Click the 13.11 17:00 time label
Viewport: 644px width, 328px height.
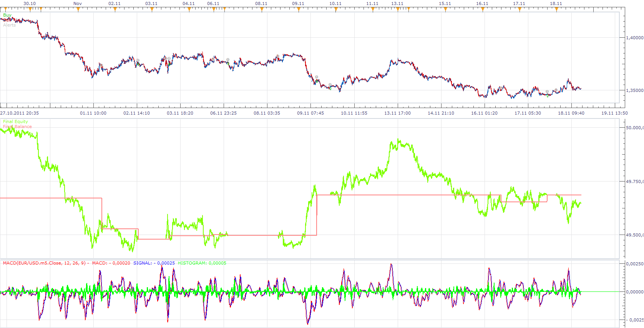pyautogui.click(x=398, y=113)
